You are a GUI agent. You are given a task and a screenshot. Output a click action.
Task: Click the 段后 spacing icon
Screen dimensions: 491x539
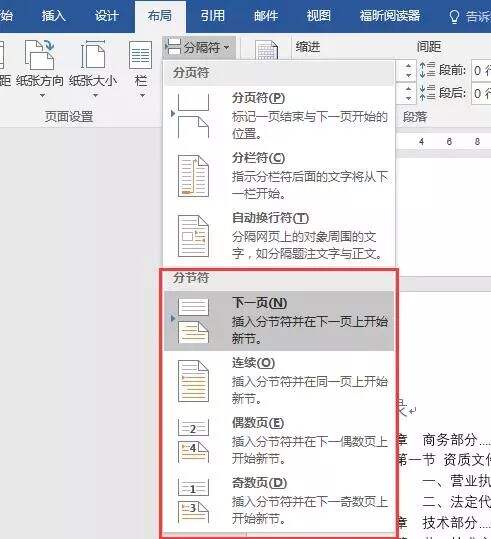pos(427,92)
